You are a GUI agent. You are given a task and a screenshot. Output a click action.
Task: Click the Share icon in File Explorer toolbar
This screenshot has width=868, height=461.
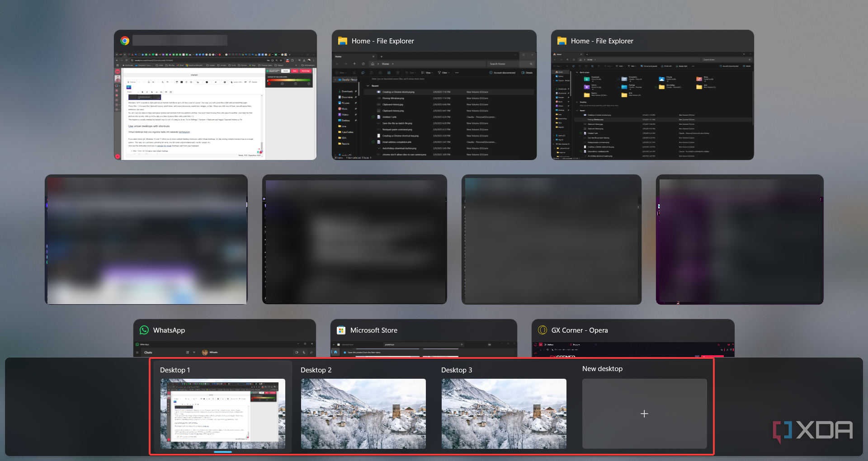[389, 73]
